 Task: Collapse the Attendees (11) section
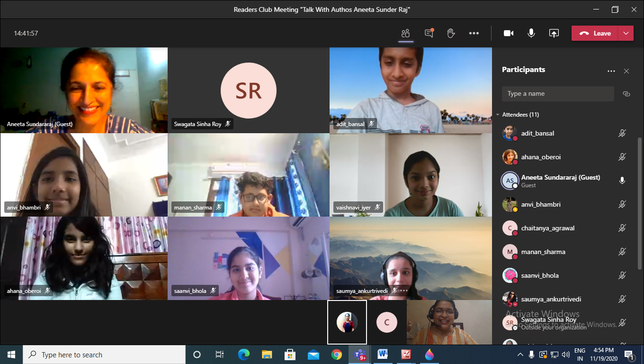[x=498, y=115]
